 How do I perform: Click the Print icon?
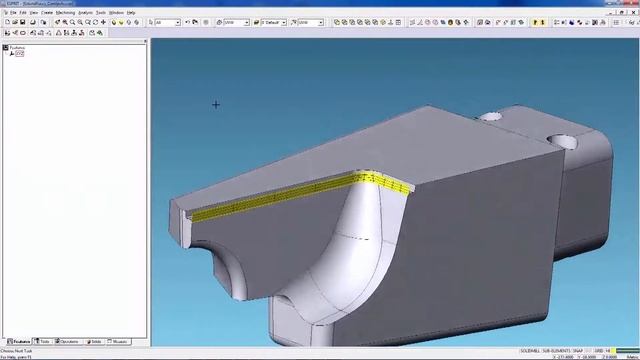(33, 22)
